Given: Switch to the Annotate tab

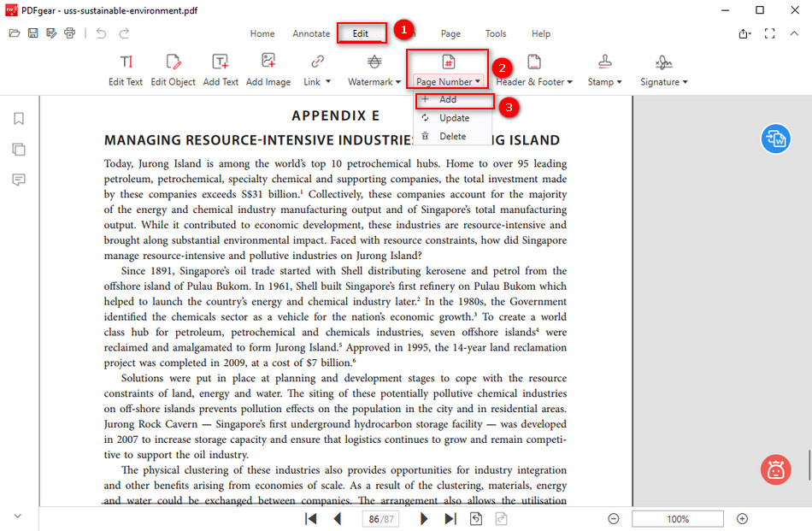Looking at the screenshot, I should coord(311,33).
